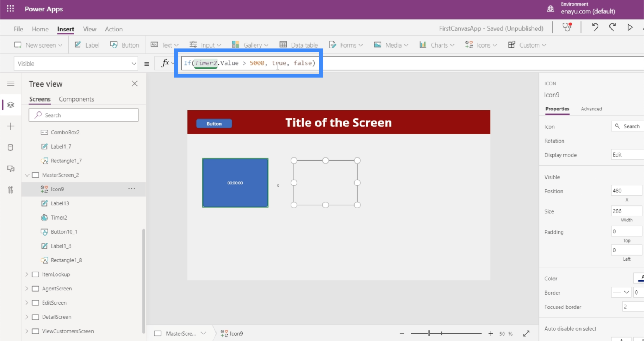
Task: Open the Media dropdown in ribbon
Action: (x=391, y=45)
